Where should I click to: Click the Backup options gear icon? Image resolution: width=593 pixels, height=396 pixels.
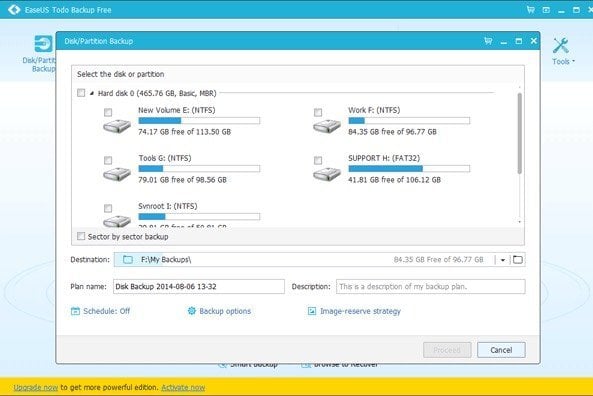(x=192, y=311)
